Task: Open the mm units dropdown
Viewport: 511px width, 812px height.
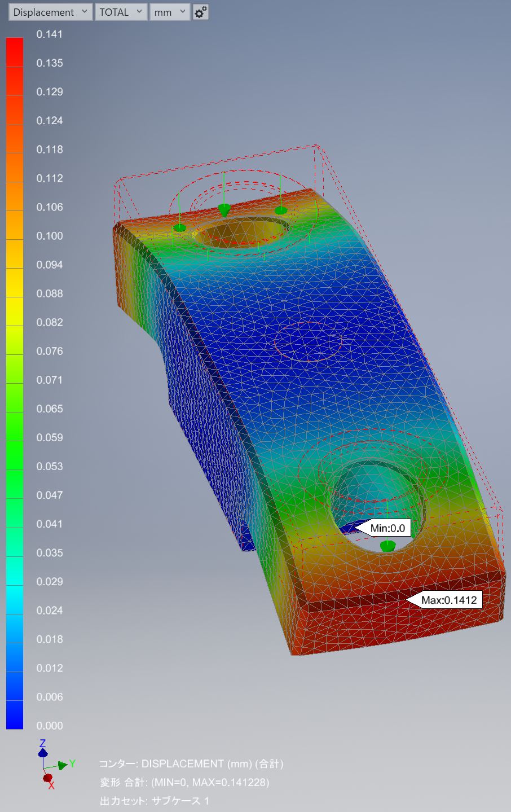Action: [169, 12]
